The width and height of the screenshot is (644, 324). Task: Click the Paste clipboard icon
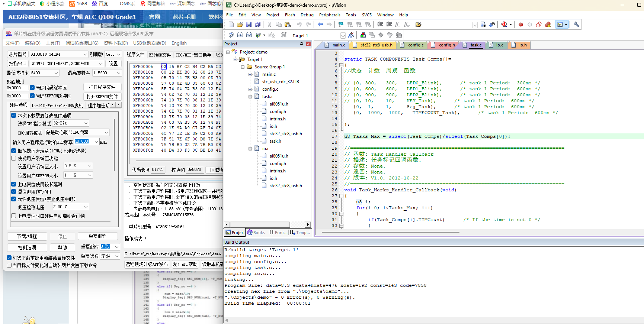point(288,25)
